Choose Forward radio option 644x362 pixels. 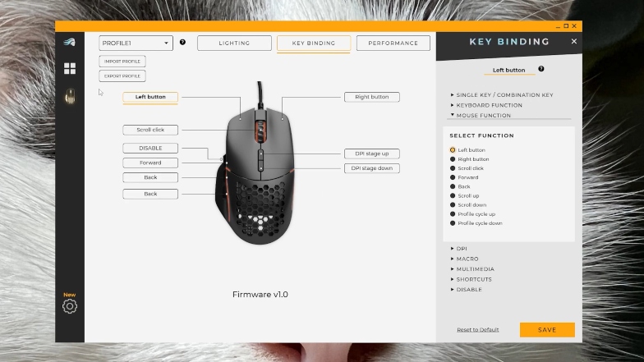coord(453,177)
